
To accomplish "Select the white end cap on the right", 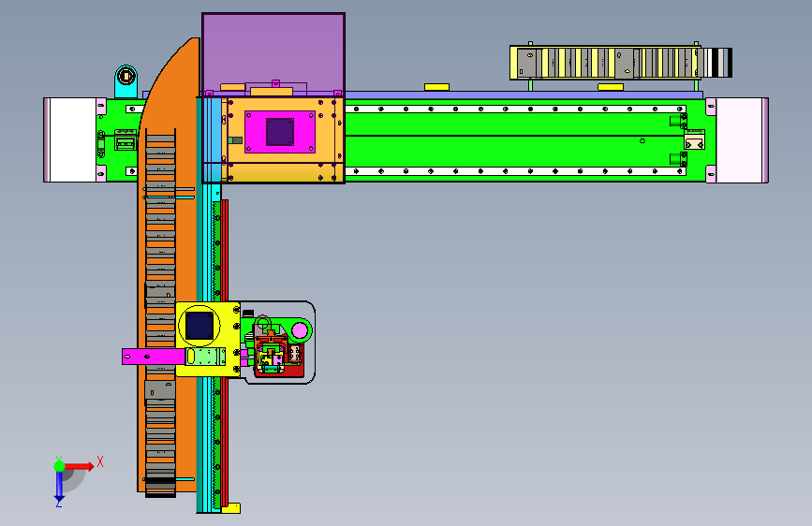I will pyautogui.click(x=742, y=139).
